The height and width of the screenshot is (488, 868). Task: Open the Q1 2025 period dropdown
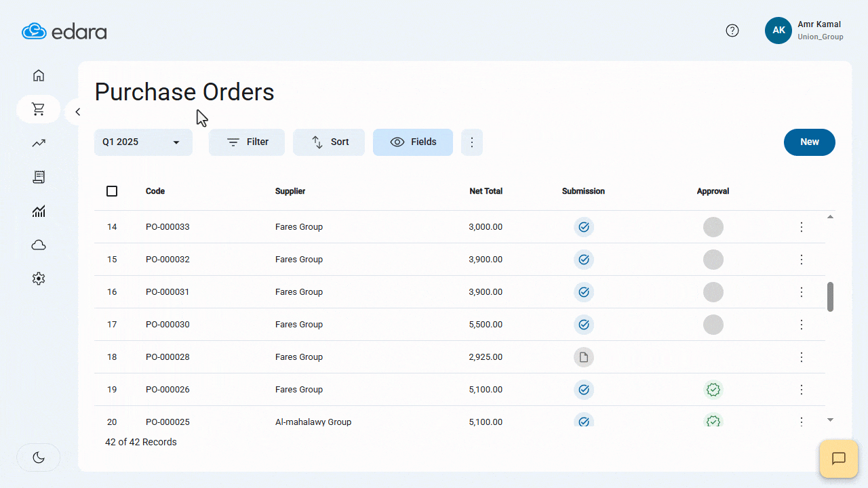143,142
